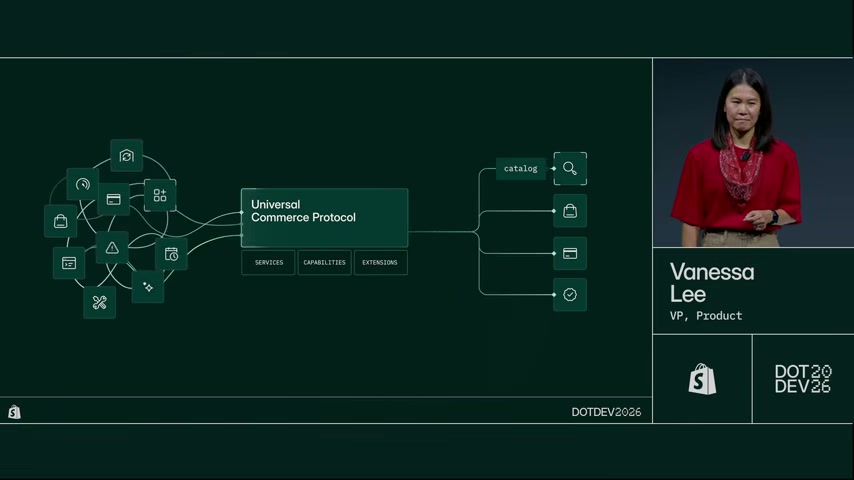Click the calendar clock icon
The height and width of the screenshot is (480, 854).
[x=172, y=254]
